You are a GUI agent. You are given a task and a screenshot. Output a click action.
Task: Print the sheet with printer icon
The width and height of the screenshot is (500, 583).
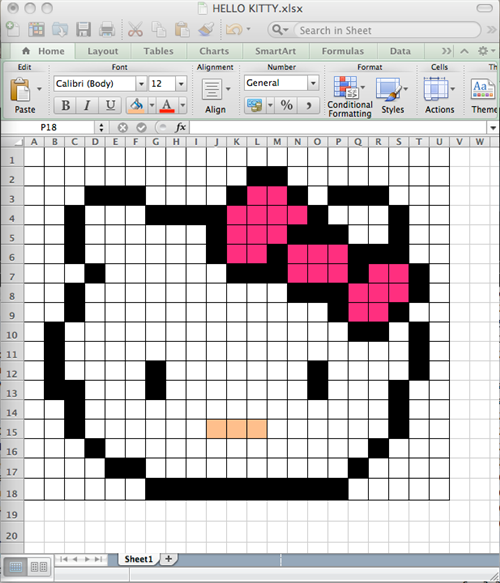click(x=107, y=29)
